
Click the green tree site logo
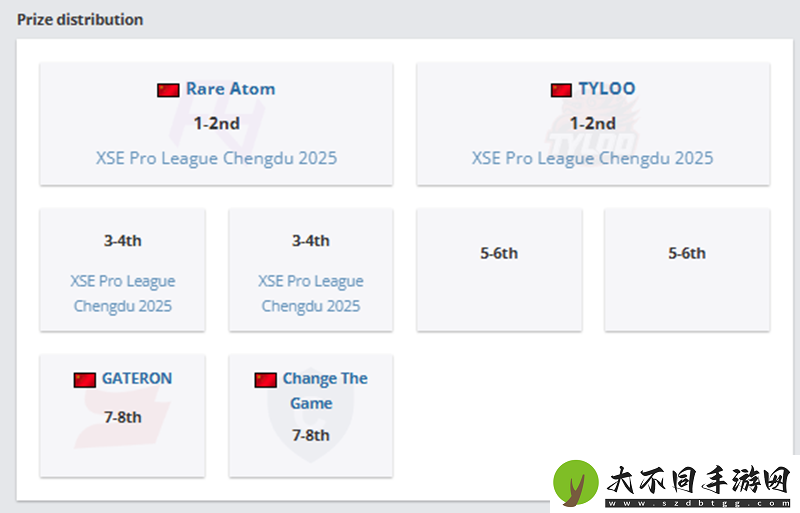[576, 482]
